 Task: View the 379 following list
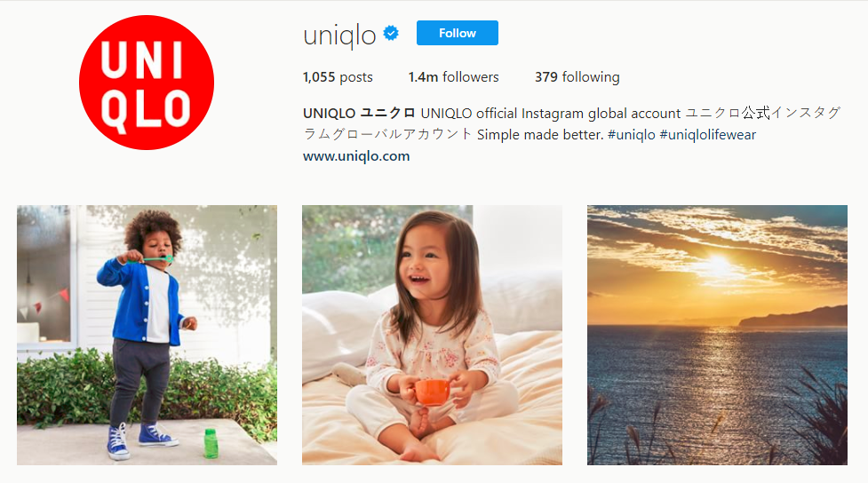(577, 77)
